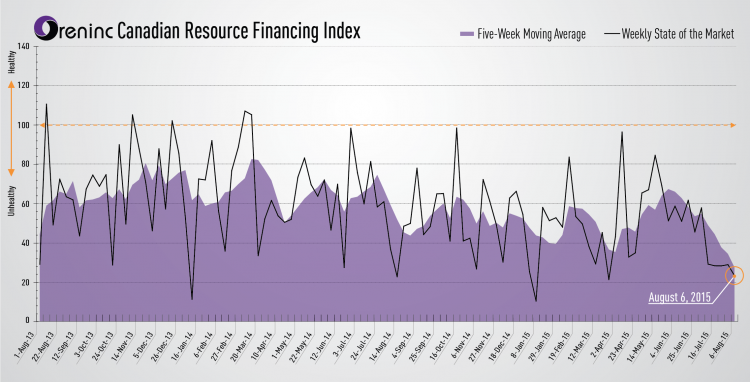Click the orange down arrow near Unhealthy

tap(11, 172)
